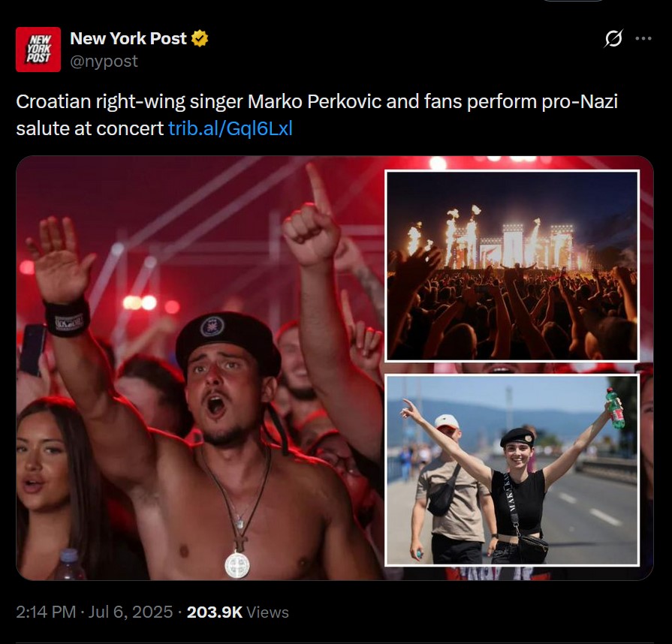Viewport: 672px width, 644px height.
Task: Click the Jul 6, 2025 date
Action: pyautogui.click(x=131, y=612)
